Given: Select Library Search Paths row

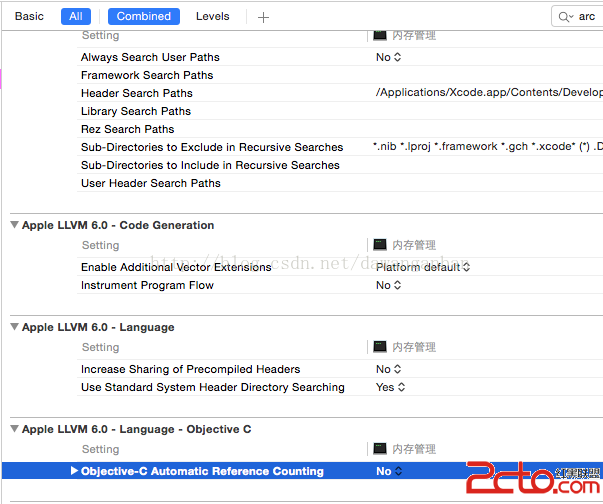Looking at the screenshot, I should [340, 111].
